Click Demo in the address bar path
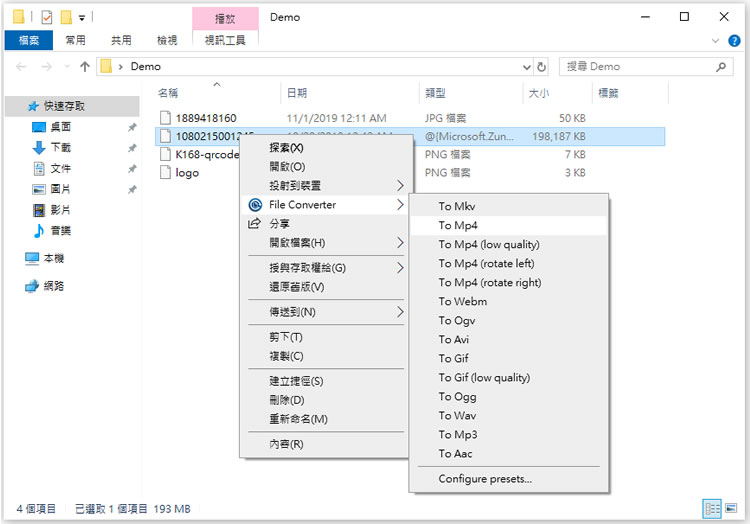Image resolution: width=750 pixels, height=524 pixels. [x=145, y=66]
